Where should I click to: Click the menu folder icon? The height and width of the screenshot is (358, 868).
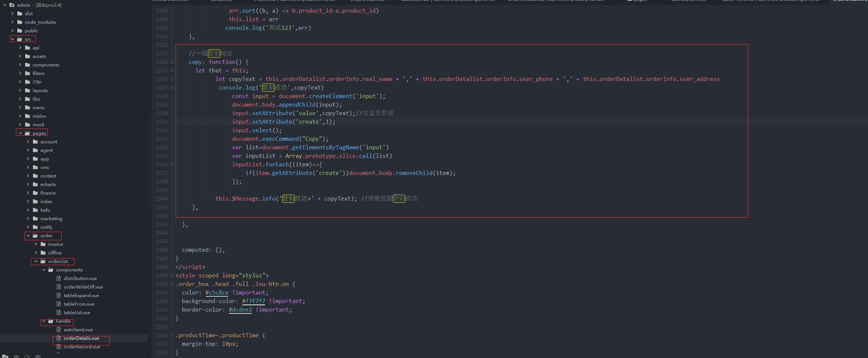click(x=27, y=107)
